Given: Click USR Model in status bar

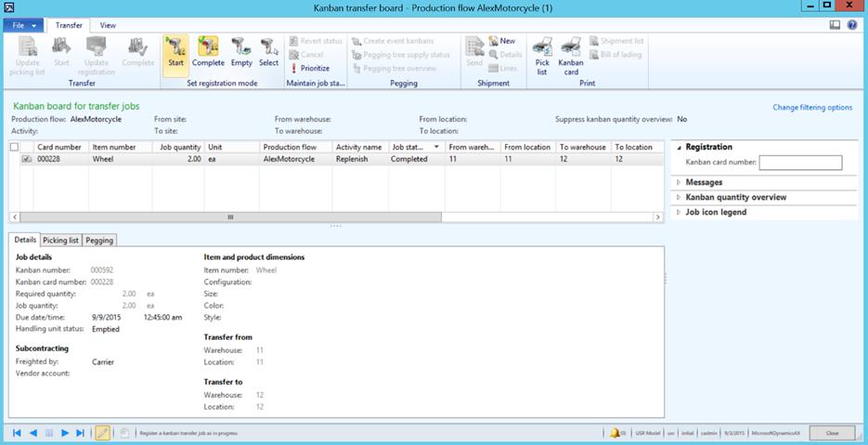Looking at the screenshot, I should pos(647,433).
